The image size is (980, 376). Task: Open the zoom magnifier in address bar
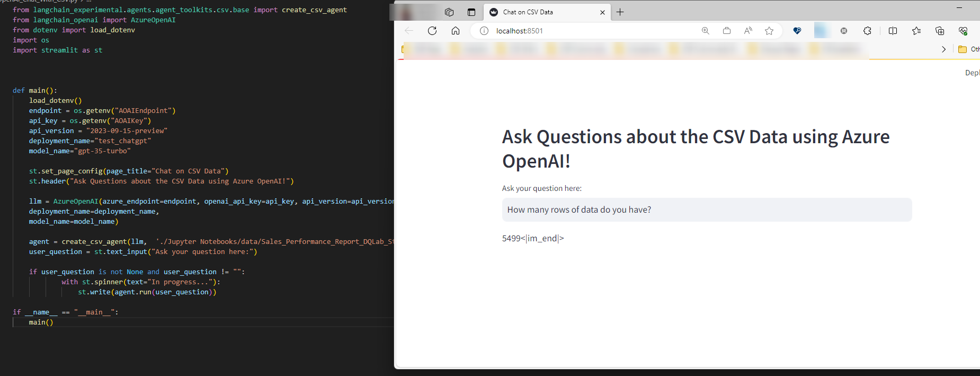coord(706,31)
